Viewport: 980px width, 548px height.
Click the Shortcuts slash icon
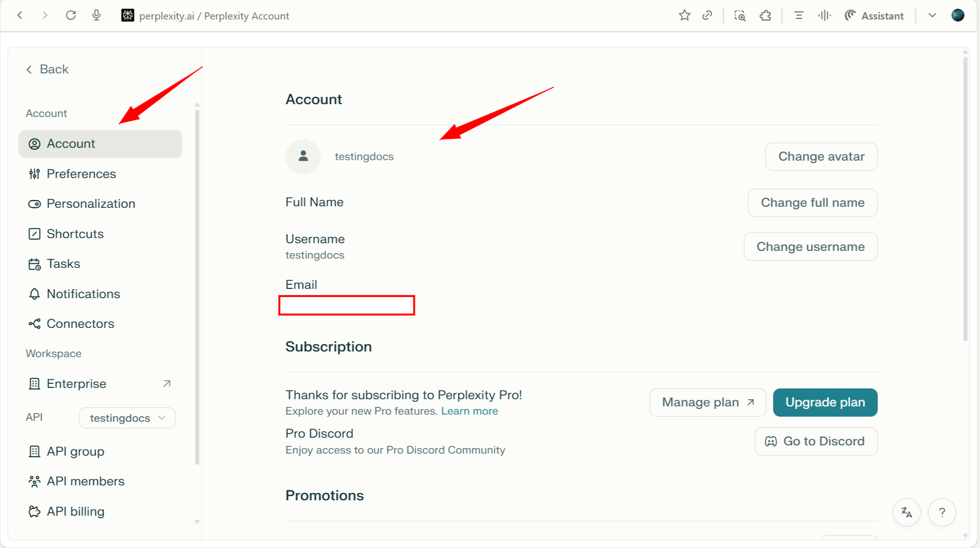(x=34, y=234)
